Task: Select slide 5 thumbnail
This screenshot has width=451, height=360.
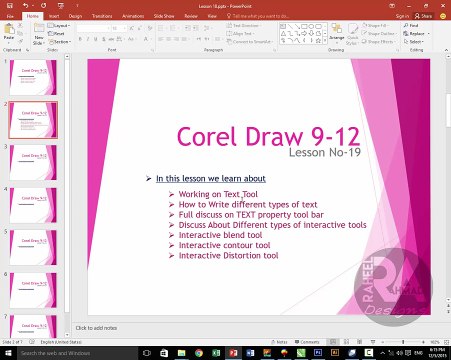Action: (33, 247)
